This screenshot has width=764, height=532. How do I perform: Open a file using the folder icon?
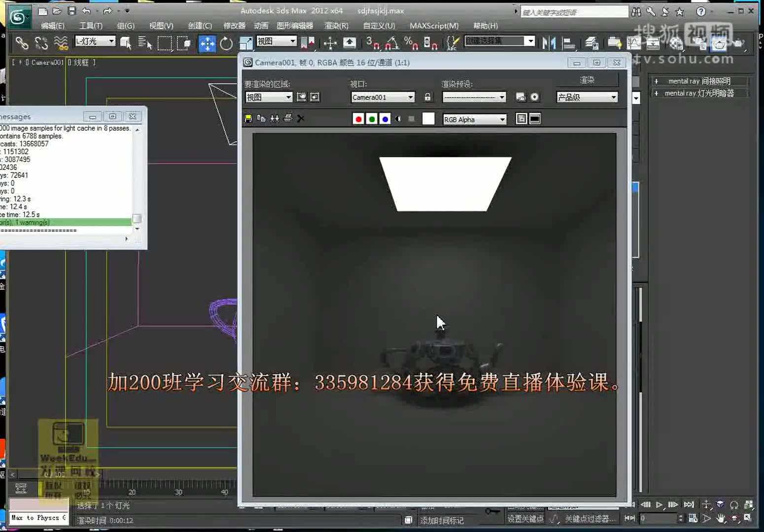(57, 11)
